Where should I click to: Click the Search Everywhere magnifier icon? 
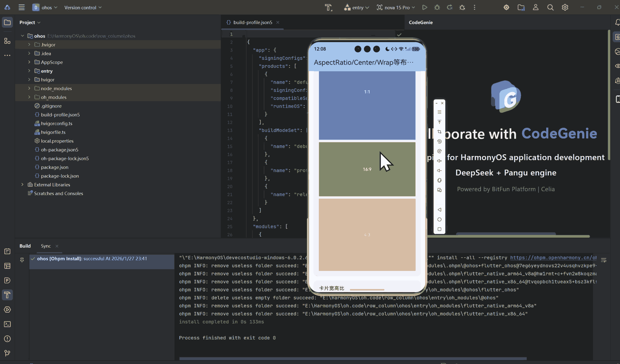(x=550, y=7)
